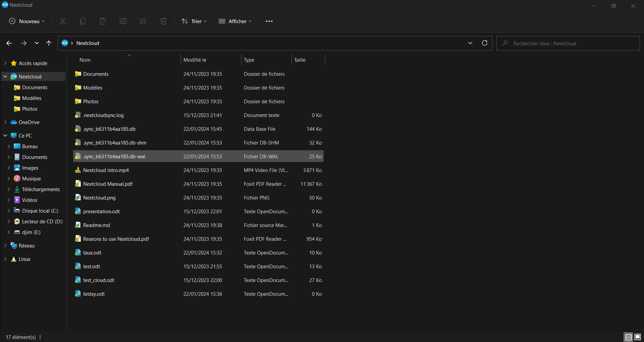
Task: Expand the OneDrive tree node
Action: click(5, 122)
